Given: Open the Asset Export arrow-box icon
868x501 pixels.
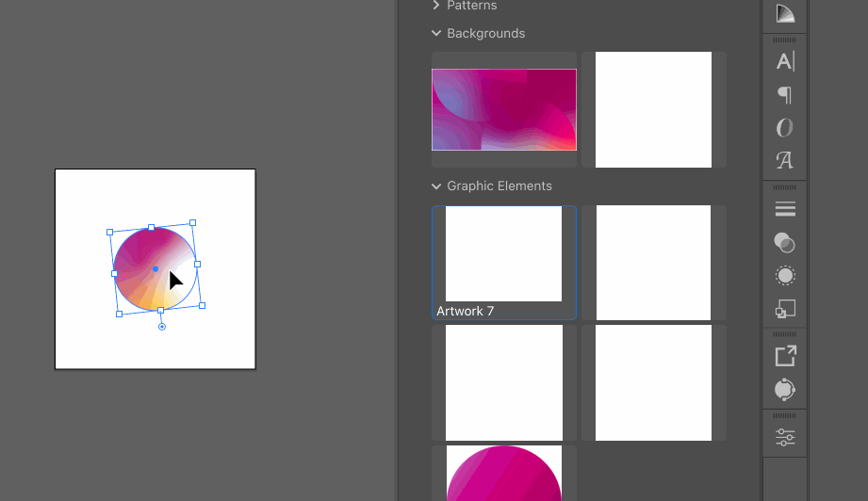Looking at the screenshot, I should 785,356.
